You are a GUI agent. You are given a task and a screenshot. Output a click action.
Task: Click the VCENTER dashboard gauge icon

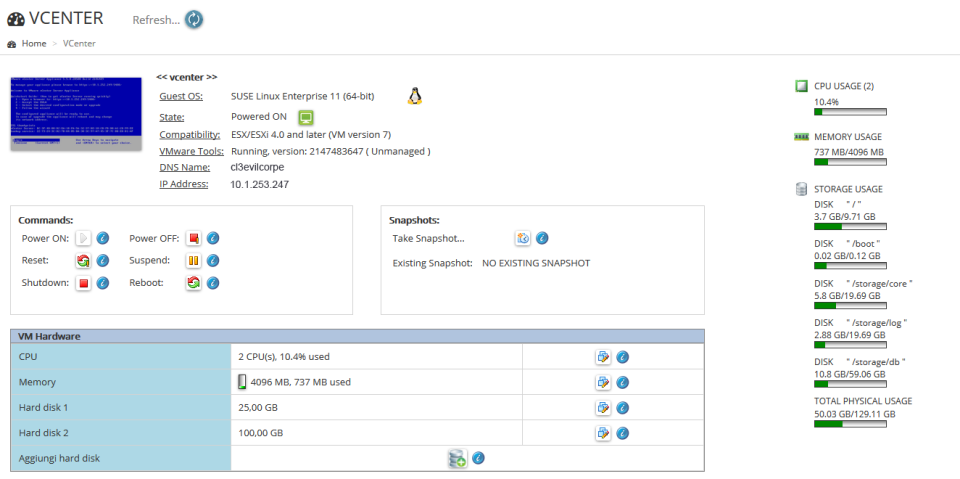coord(16,20)
